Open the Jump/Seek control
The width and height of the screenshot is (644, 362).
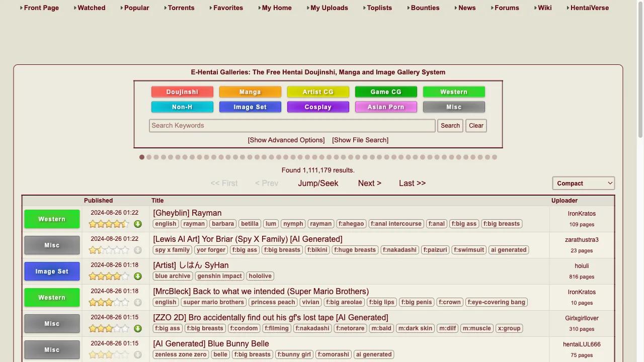(x=318, y=184)
